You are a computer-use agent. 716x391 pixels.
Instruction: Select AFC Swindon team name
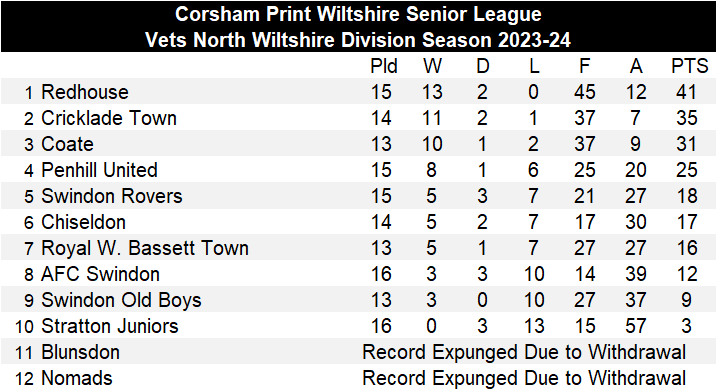tap(100, 275)
